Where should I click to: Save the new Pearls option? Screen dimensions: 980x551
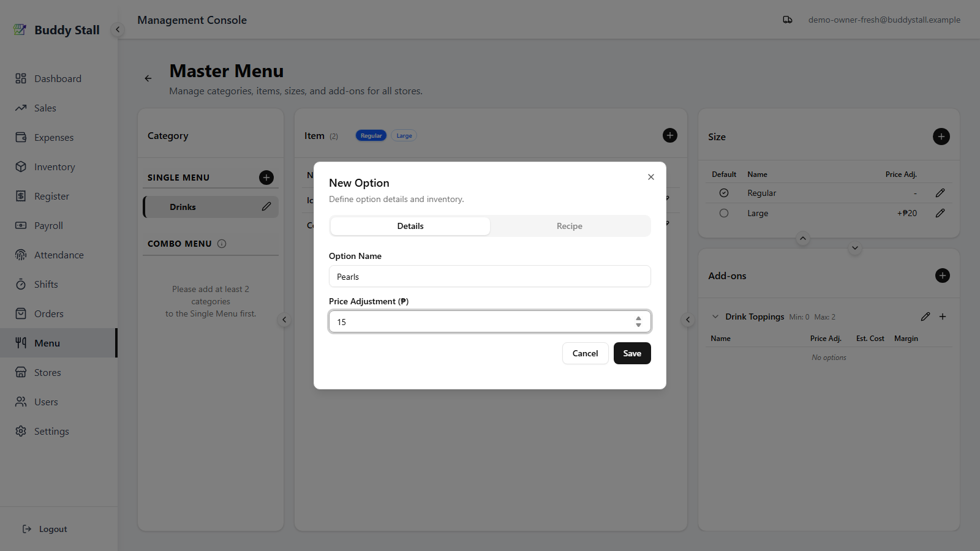click(632, 353)
